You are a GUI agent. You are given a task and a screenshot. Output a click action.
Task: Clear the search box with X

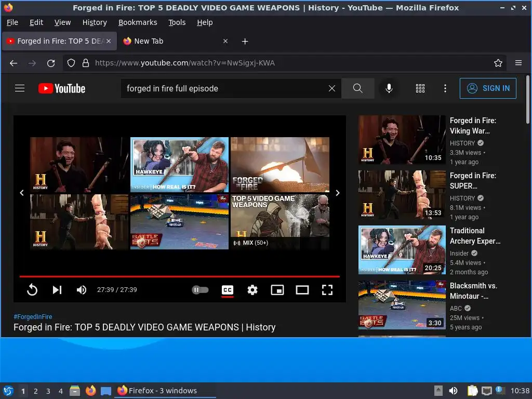click(x=332, y=88)
